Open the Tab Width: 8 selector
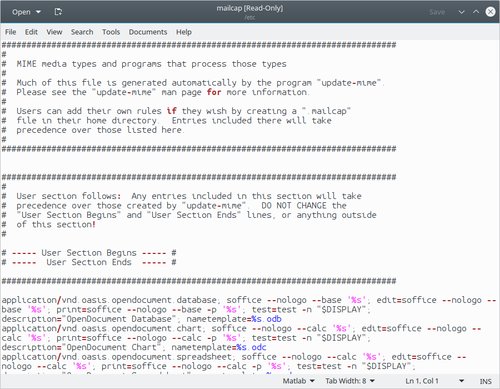Screen dimensions: 500x389 point(350,381)
